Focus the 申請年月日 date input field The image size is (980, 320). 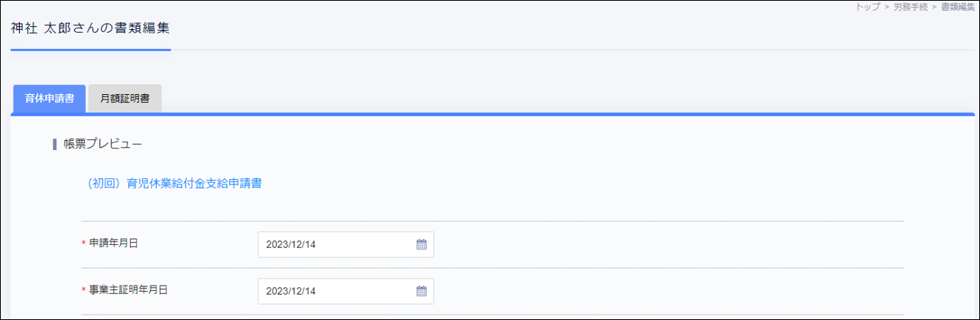coord(336,245)
